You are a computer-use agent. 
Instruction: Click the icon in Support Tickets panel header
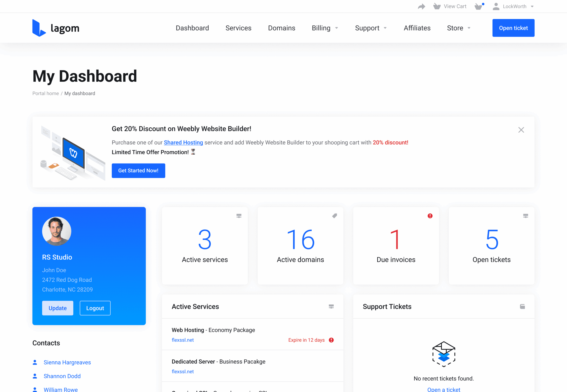522,307
